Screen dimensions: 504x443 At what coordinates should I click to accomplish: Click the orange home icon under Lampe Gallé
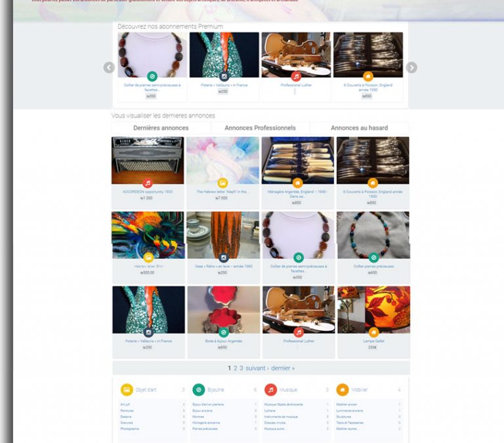(x=373, y=332)
